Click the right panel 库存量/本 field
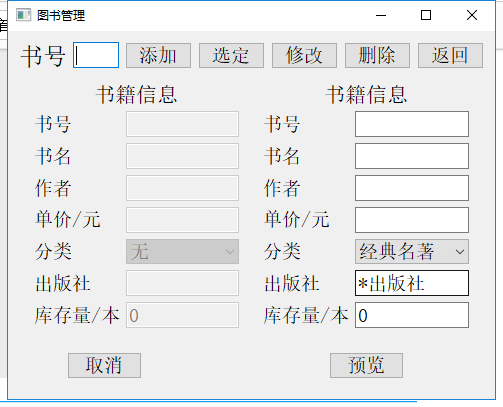 [x=412, y=315]
